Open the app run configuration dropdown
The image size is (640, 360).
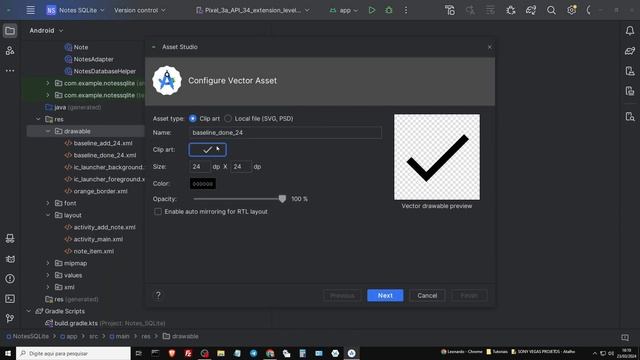coord(344,10)
